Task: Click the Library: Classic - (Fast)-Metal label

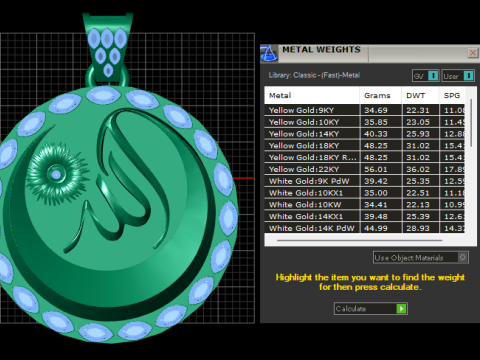Action: click(314, 75)
